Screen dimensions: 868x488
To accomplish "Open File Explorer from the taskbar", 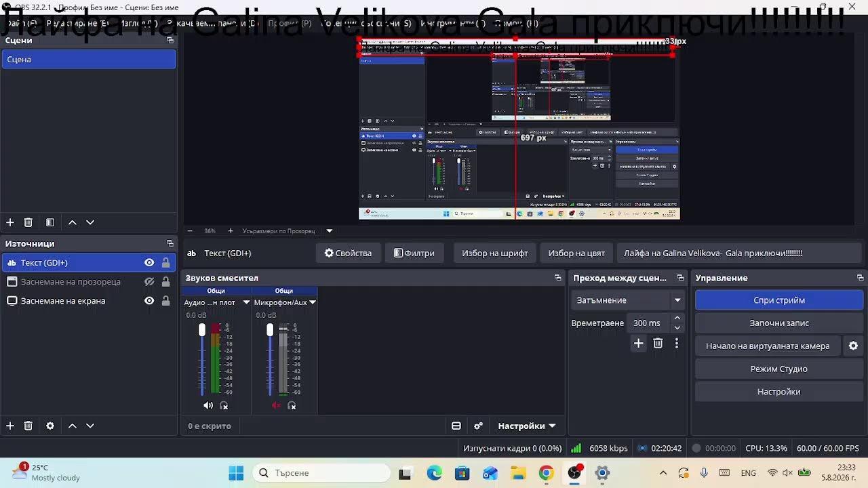I will tap(518, 473).
